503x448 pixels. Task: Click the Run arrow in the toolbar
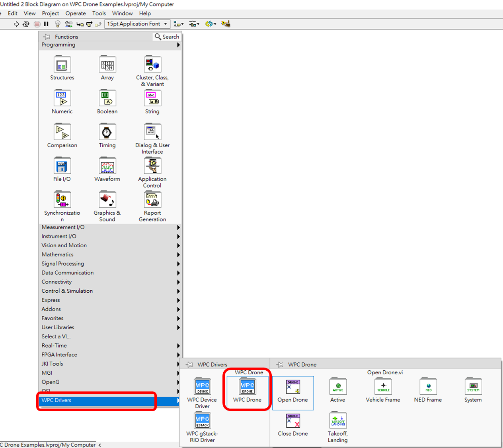pos(16,24)
